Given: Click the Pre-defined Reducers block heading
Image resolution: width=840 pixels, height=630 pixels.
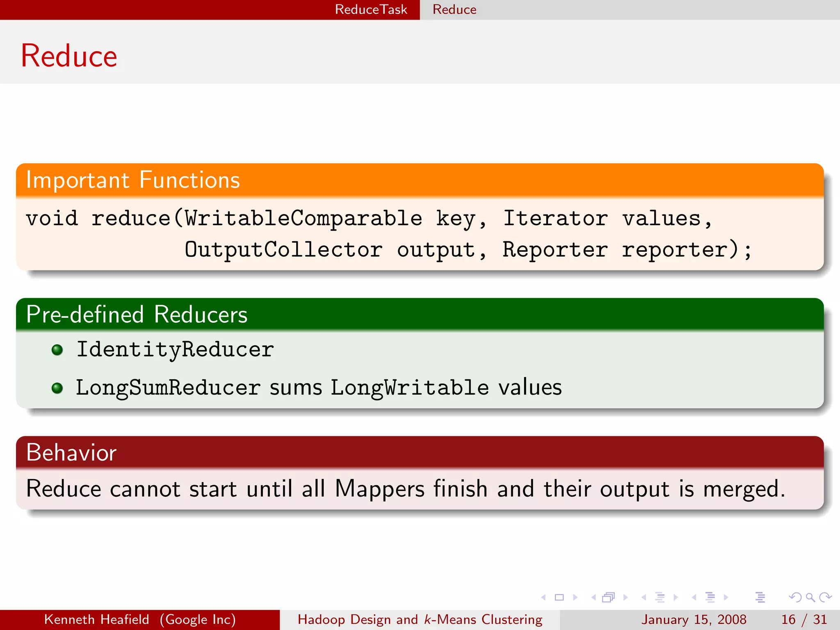Looking at the screenshot, I should pos(137,314).
